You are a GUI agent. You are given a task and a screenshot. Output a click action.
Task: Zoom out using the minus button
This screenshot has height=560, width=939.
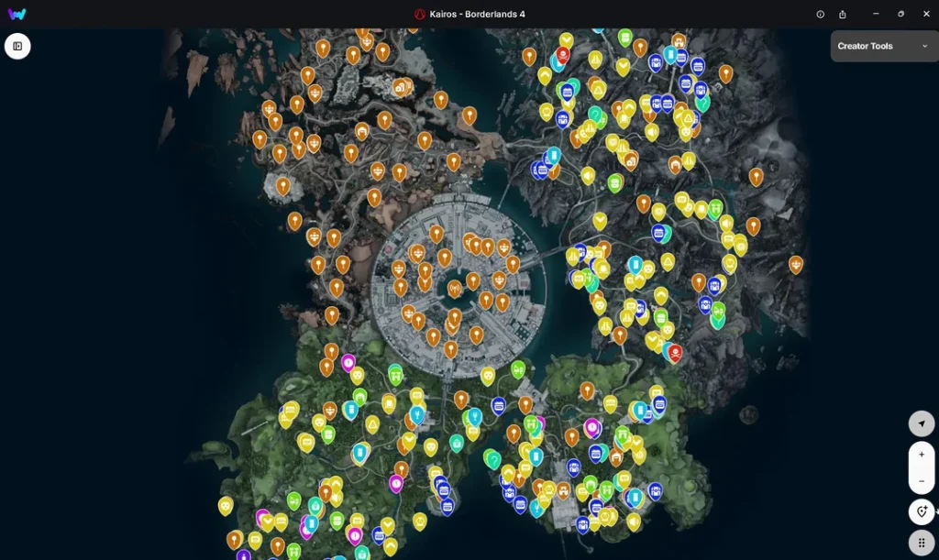(921, 480)
